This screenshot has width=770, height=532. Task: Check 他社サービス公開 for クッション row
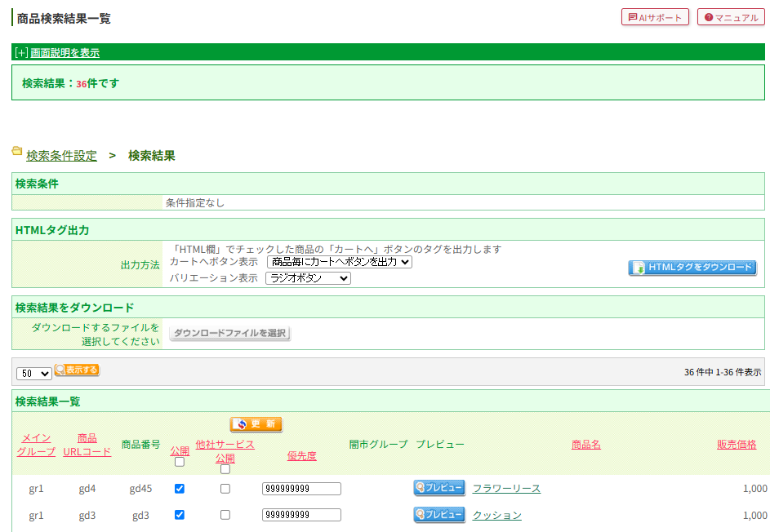pos(225,515)
